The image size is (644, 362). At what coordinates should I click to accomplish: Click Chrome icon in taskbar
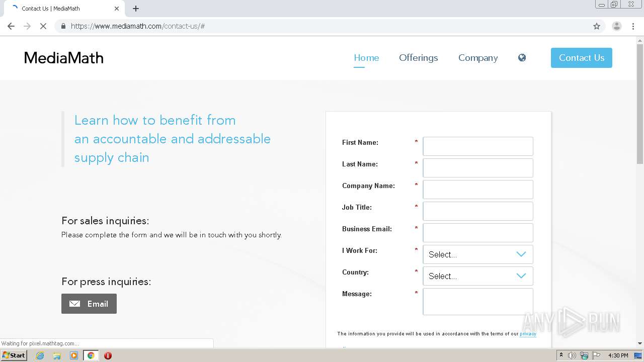coord(91,355)
